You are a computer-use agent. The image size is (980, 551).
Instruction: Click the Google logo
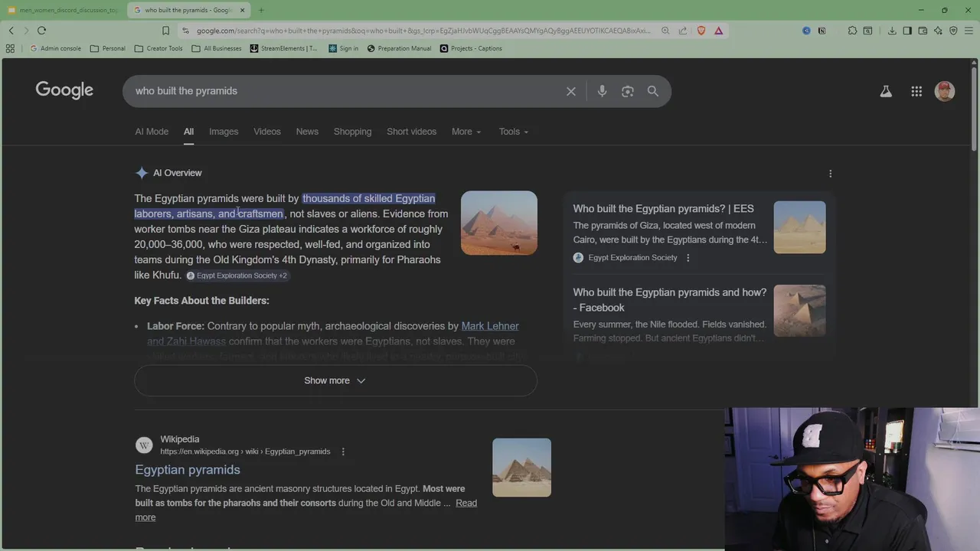64,90
